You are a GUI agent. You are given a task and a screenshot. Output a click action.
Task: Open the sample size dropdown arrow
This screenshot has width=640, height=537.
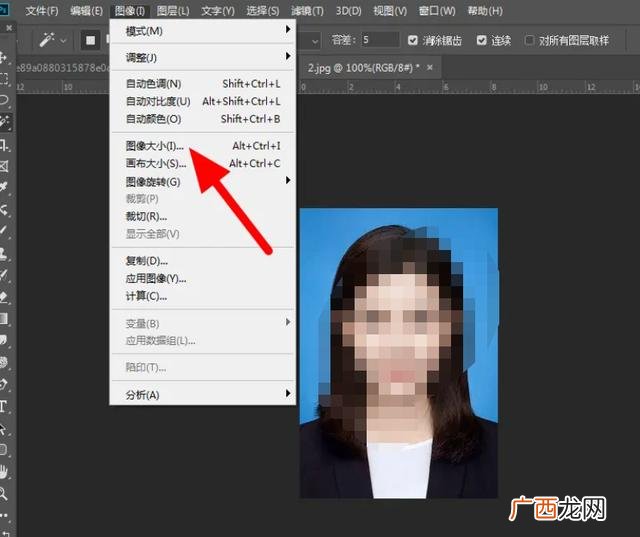(315, 41)
